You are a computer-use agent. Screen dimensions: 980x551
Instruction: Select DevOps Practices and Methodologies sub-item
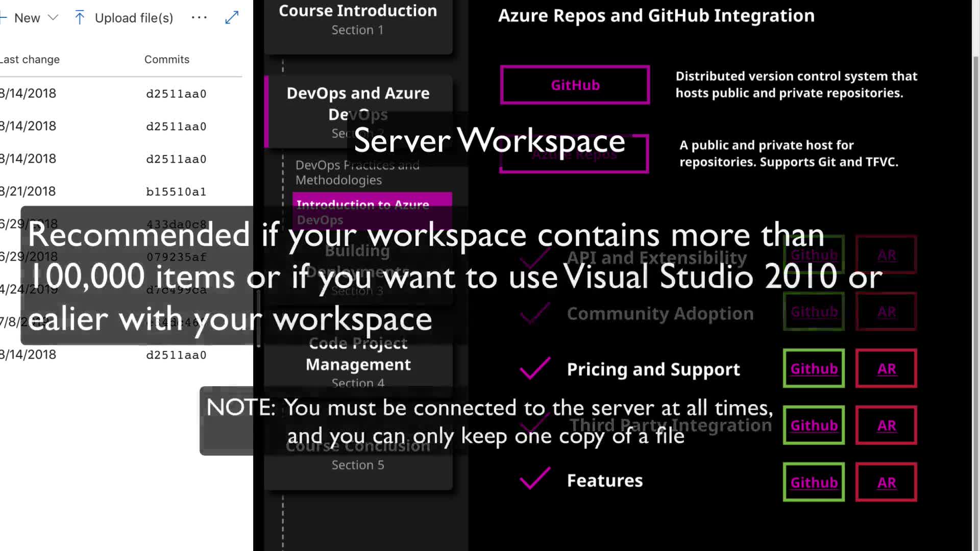(357, 172)
